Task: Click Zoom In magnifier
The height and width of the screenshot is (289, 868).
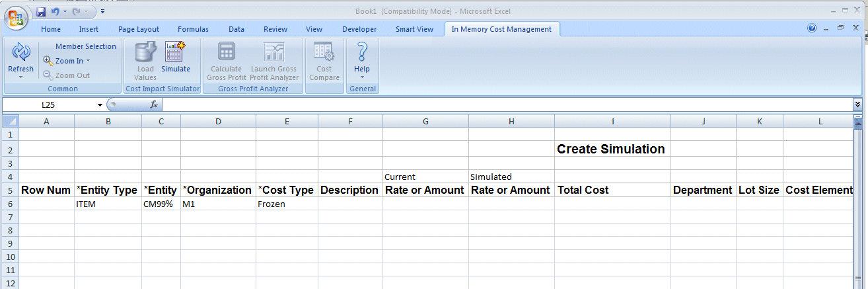Action: pos(48,61)
